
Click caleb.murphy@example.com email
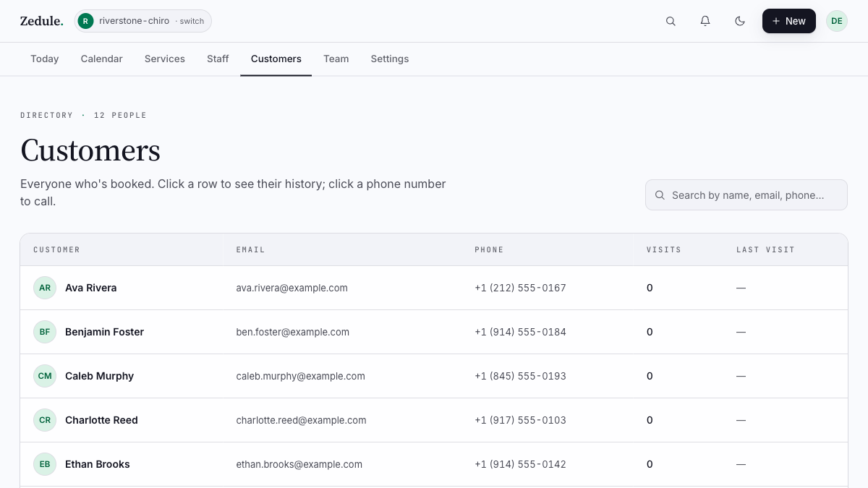coord(300,376)
